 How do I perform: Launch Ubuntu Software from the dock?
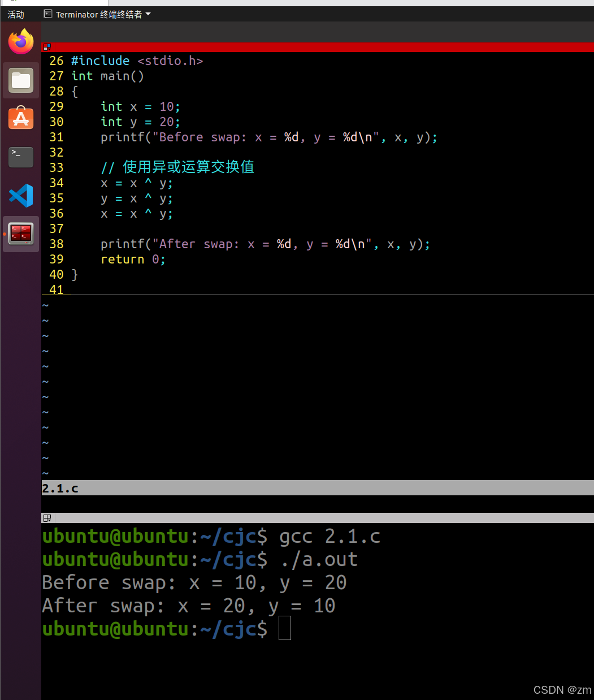[21, 118]
